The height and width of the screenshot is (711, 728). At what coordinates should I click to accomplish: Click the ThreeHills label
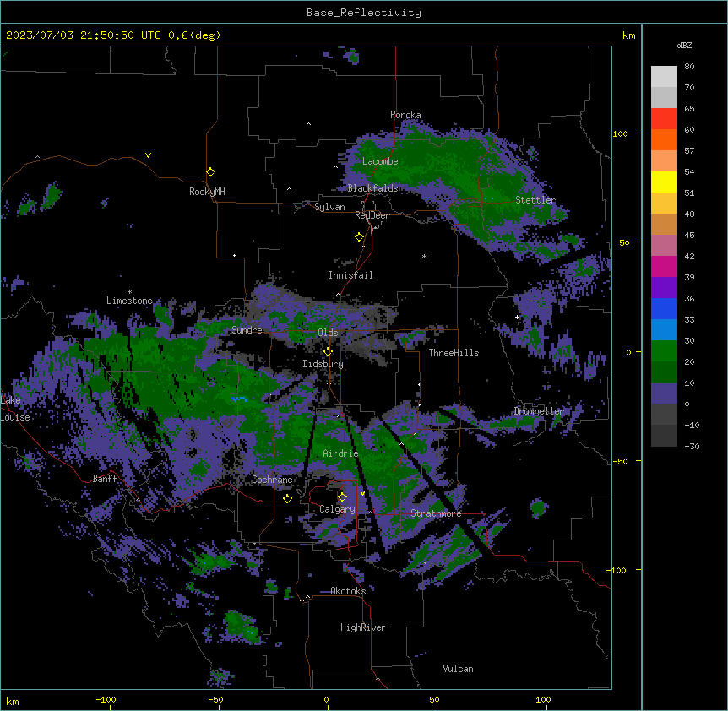[454, 353]
